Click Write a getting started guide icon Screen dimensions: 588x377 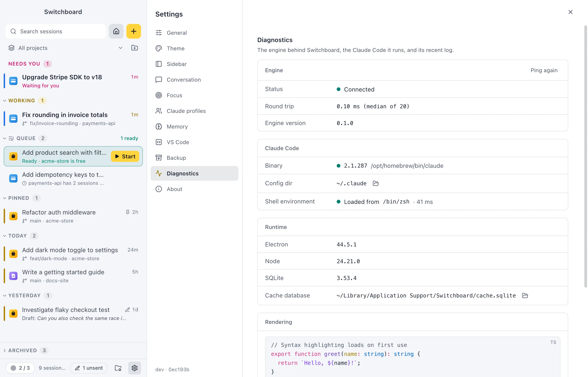13,276
